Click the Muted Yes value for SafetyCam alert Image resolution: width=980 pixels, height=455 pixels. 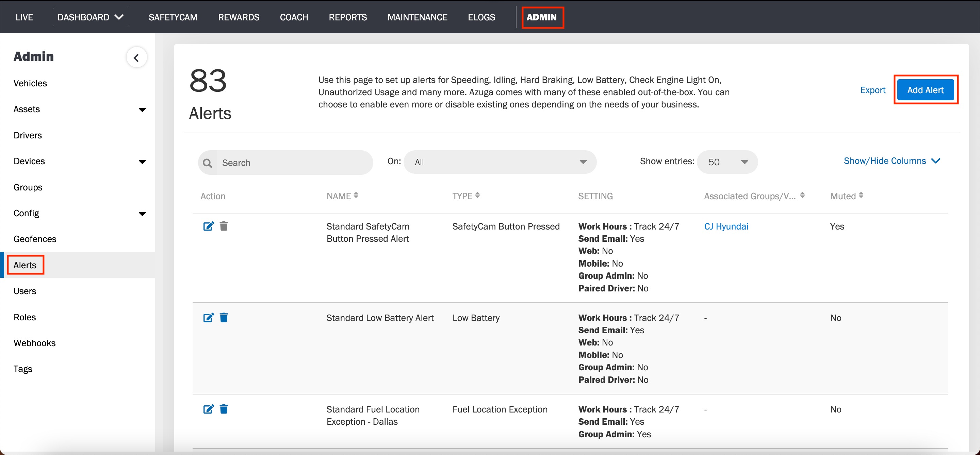837,226
